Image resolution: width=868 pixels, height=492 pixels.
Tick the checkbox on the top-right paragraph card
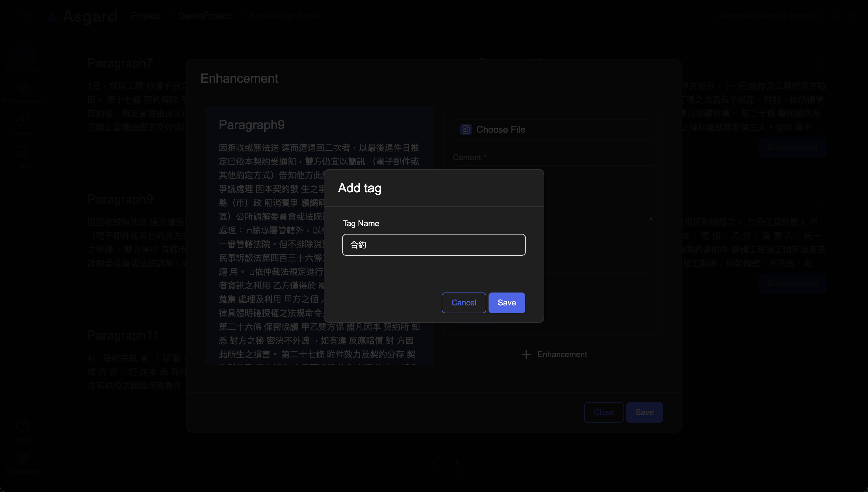822,63
